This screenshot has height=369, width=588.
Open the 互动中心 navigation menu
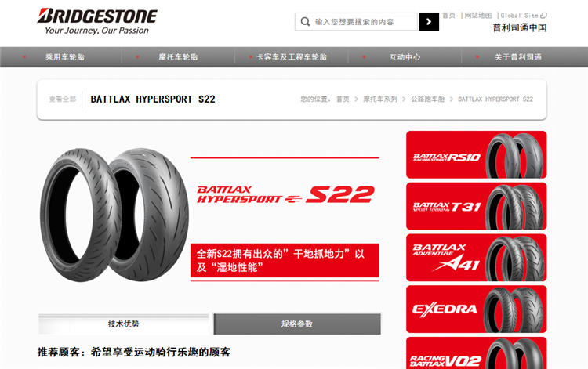click(x=405, y=57)
